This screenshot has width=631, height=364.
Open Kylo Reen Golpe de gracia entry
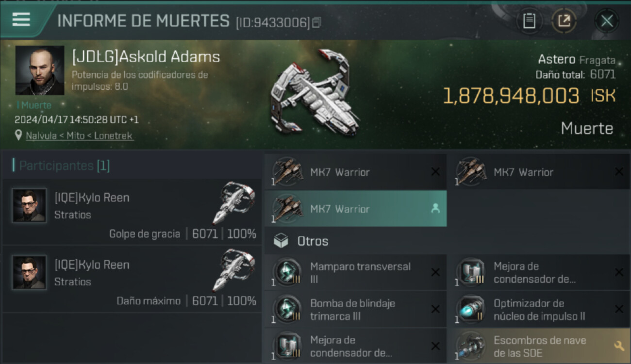coord(132,212)
